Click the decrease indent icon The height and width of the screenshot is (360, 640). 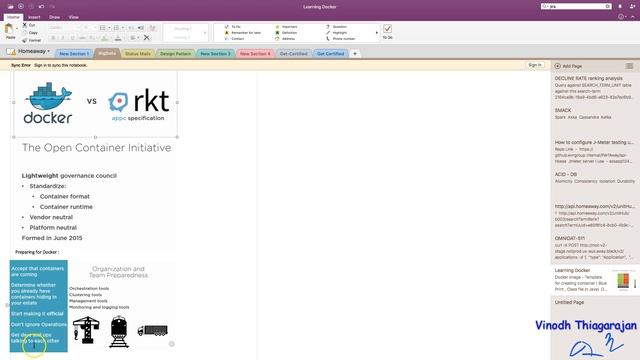pyautogui.click(x=131, y=28)
